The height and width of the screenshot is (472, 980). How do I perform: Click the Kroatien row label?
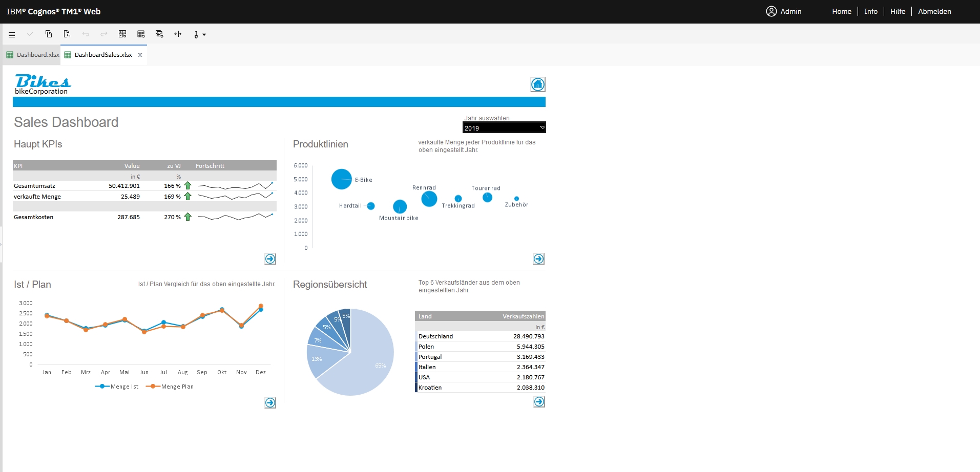(x=430, y=388)
